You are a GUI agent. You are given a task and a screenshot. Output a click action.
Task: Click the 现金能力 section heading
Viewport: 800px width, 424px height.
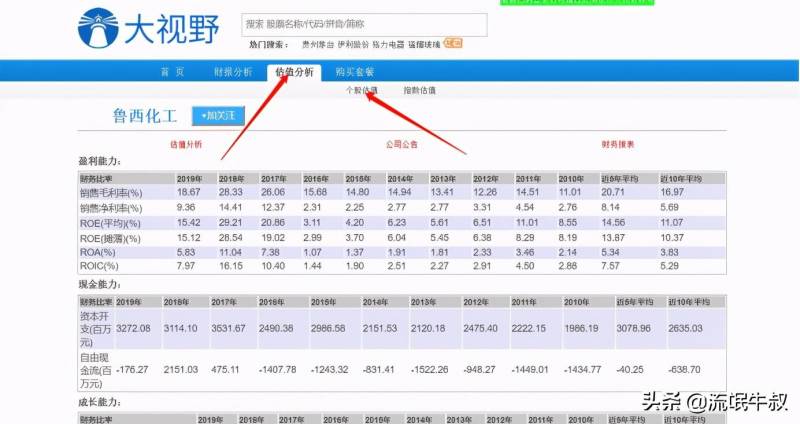coord(100,284)
